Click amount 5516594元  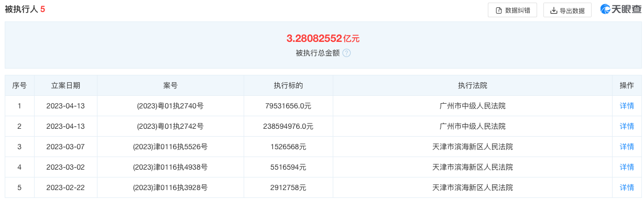pos(288,167)
